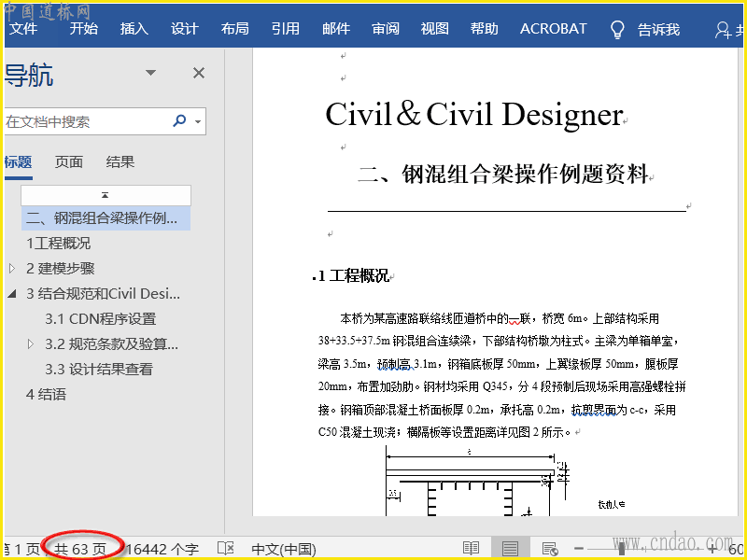Open the 审阅 ribbon tab
Image resolution: width=747 pixels, height=560 pixels.
[x=386, y=29]
